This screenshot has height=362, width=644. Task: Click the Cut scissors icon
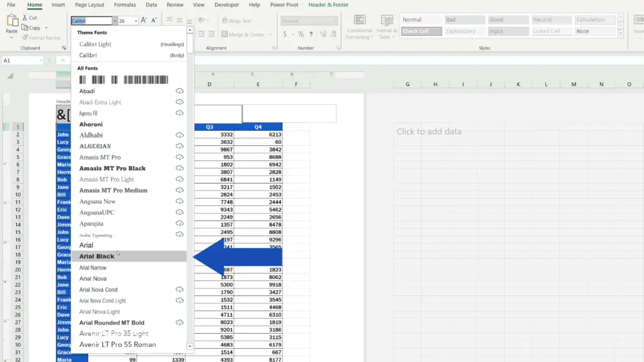tap(25, 18)
